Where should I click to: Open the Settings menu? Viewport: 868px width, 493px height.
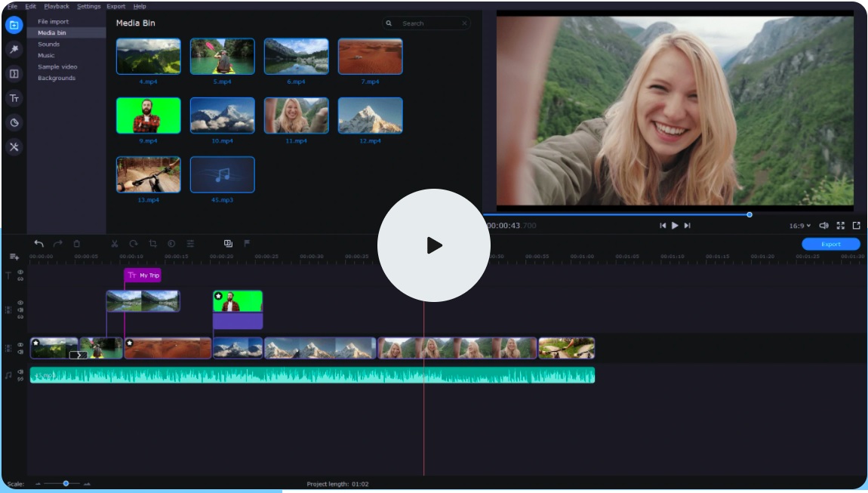pyautogui.click(x=88, y=6)
